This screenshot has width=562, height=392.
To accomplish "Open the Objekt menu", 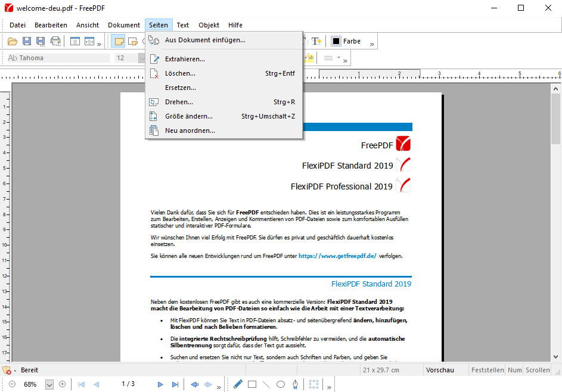I will [x=209, y=25].
